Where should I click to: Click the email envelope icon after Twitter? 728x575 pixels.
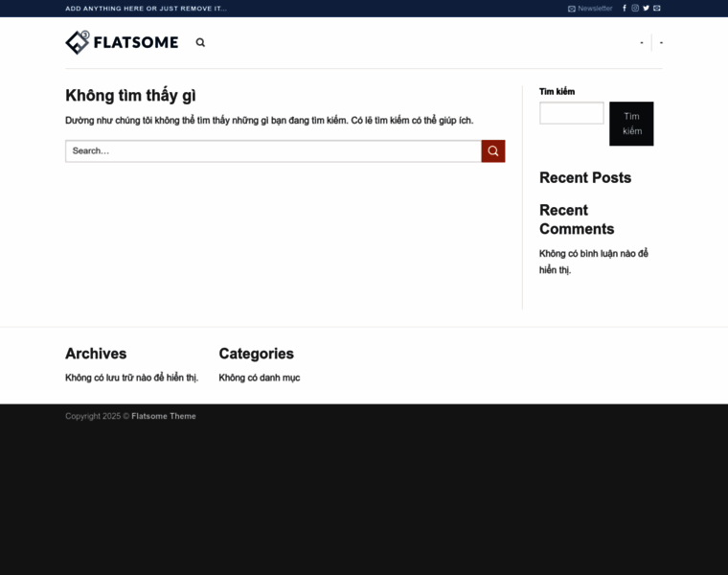click(657, 8)
